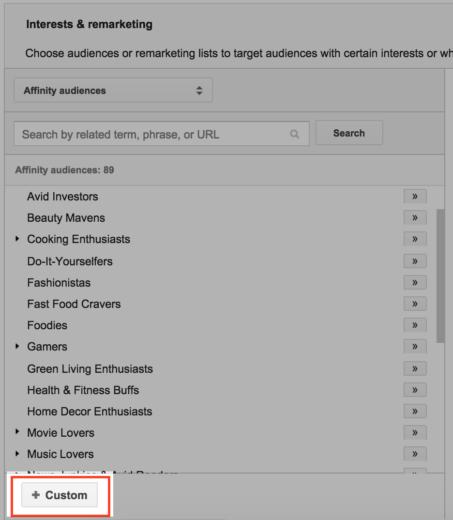The image size is (453, 520).
Task: Select the Foodies audience entry
Action: pyautogui.click(x=47, y=325)
